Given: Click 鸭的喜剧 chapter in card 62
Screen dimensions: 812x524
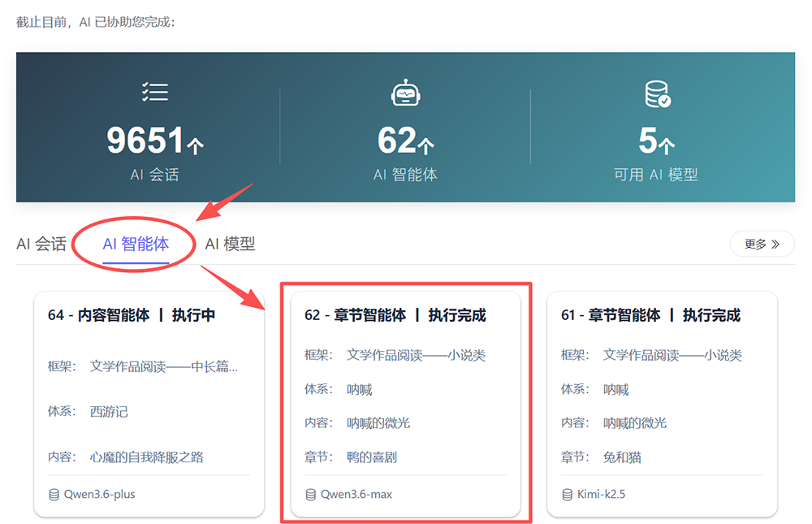Looking at the screenshot, I should [x=372, y=457].
